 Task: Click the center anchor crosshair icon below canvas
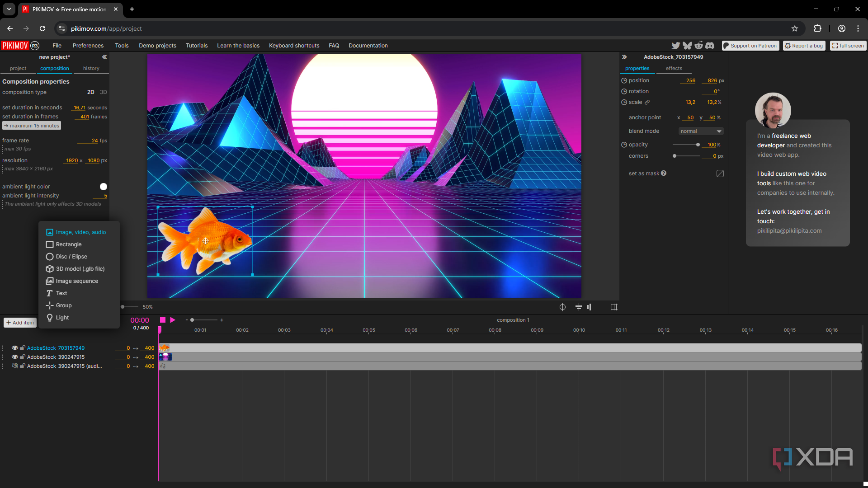[562, 307]
